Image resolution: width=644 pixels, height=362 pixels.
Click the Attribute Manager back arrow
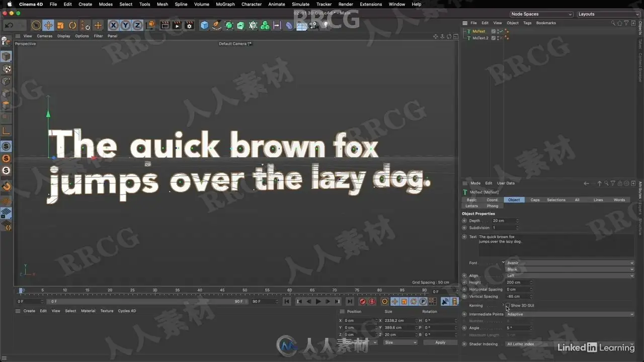click(587, 184)
